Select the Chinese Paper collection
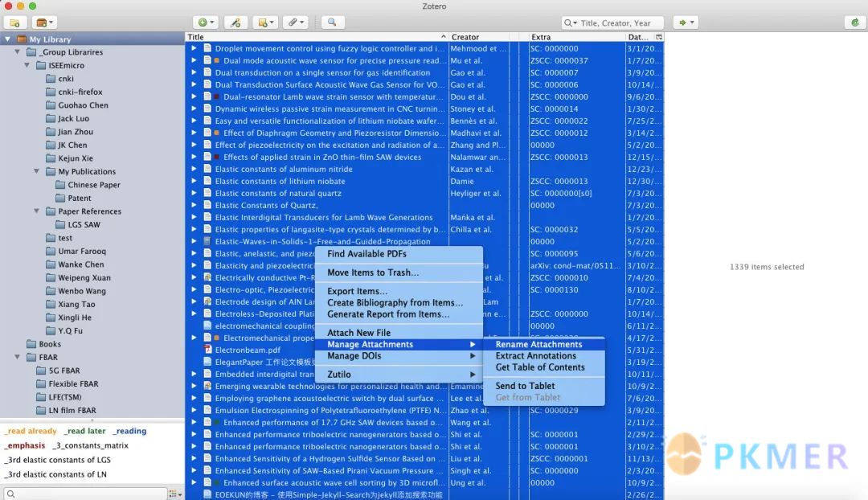Viewport: 868px width, 500px height. point(93,185)
